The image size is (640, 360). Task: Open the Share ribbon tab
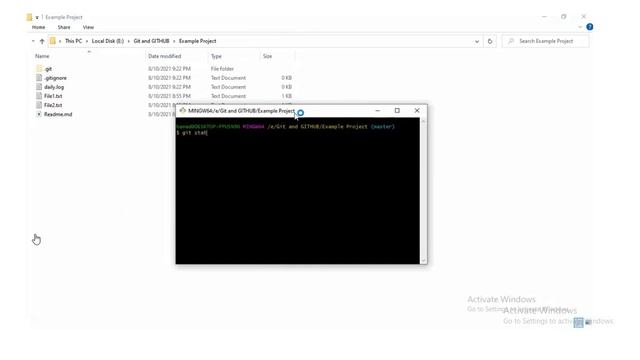click(x=64, y=27)
